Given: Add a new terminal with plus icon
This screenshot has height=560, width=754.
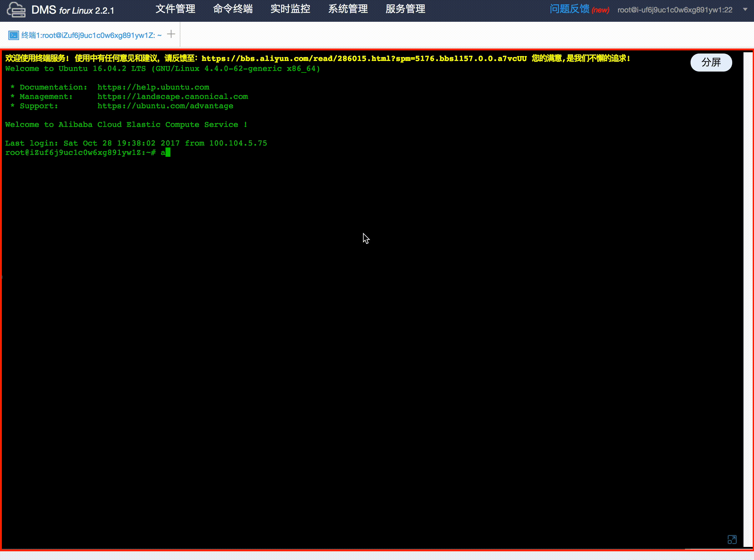Looking at the screenshot, I should point(171,34).
